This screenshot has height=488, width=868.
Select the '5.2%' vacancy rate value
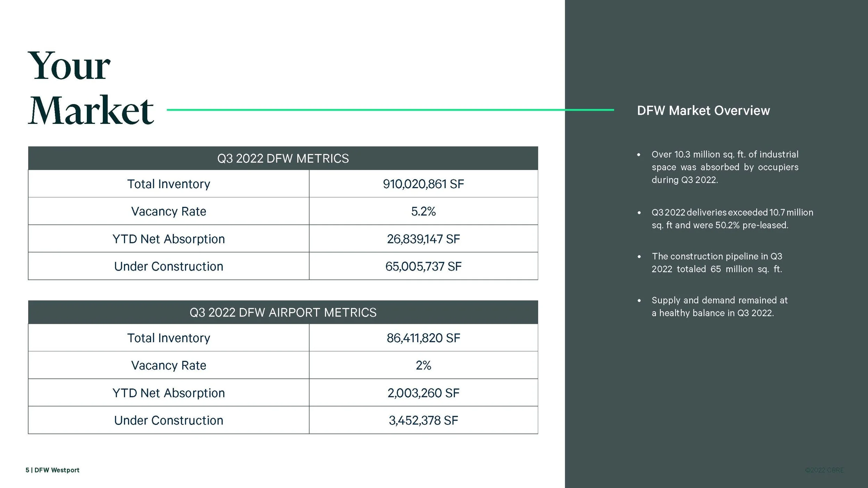tap(423, 211)
